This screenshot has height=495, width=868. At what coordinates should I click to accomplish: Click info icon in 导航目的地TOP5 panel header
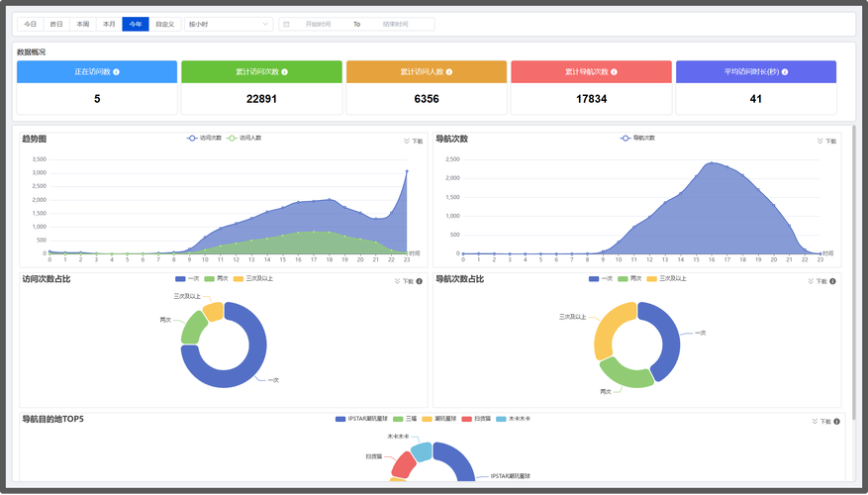(836, 422)
